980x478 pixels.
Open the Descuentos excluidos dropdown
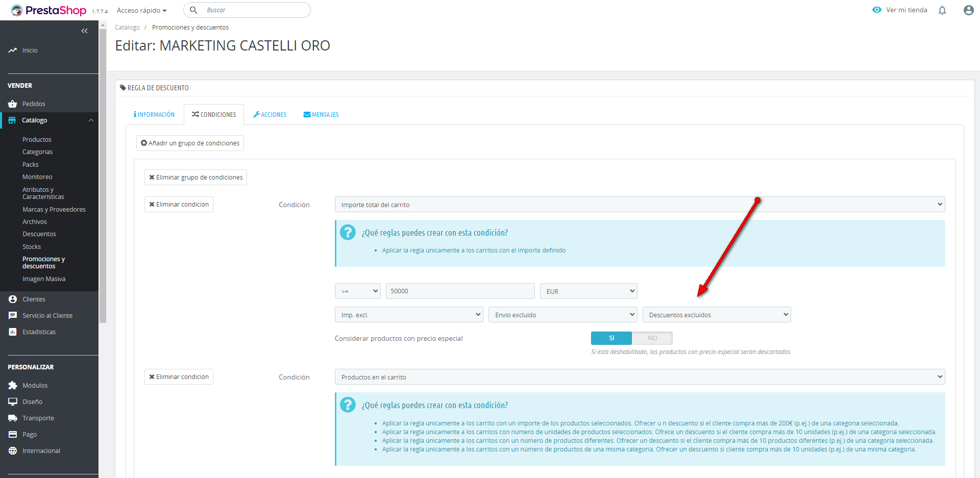pos(717,315)
